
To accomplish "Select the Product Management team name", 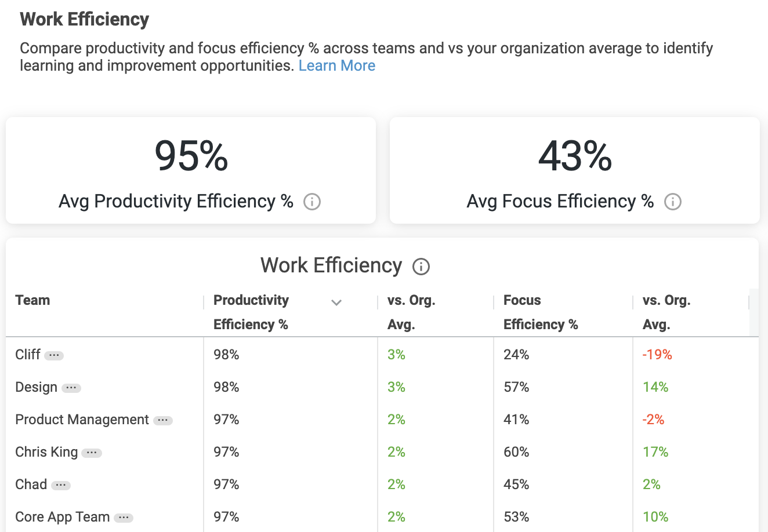I will point(82,420).
